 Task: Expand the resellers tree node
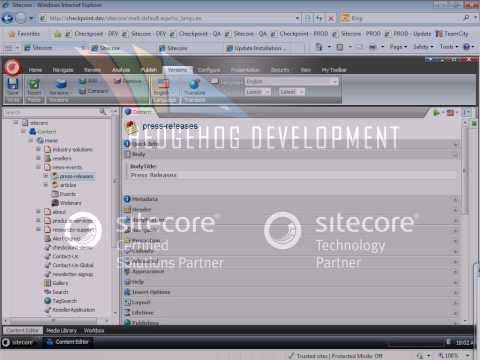(38, 158)
